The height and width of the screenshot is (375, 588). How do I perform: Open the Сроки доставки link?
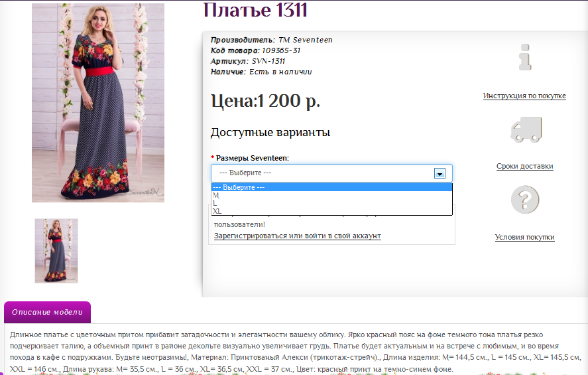coord(524,166)
